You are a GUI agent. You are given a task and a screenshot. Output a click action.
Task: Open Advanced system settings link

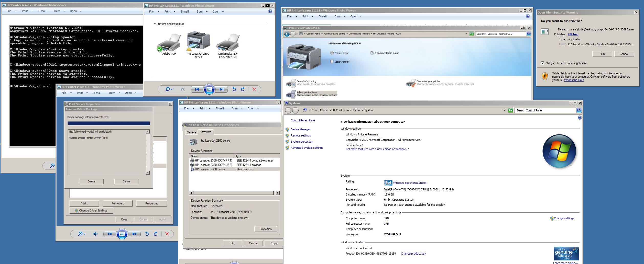[307, 148]
